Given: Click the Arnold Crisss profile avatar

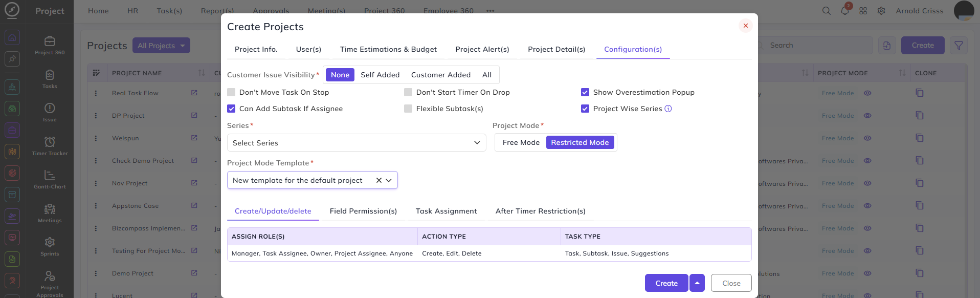Looking at the screenshot, I should (964, 11).
